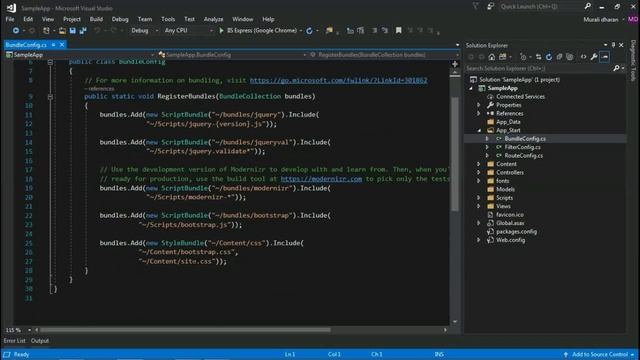Toggle Show All Files in Solution Explorer
The image size is (640, 360).
click(x=570, y=57)
